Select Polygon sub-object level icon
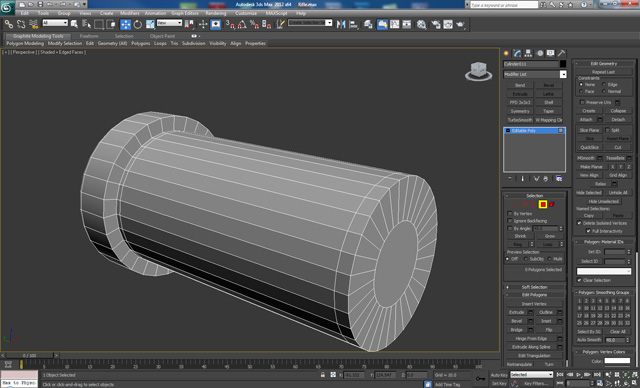 543,204
